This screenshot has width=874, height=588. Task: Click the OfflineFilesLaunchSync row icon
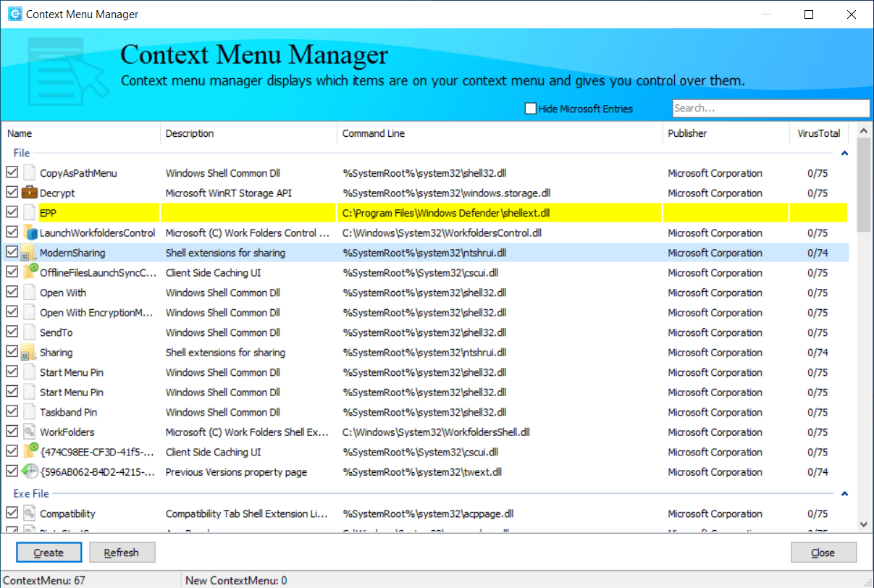click(30, 273)
